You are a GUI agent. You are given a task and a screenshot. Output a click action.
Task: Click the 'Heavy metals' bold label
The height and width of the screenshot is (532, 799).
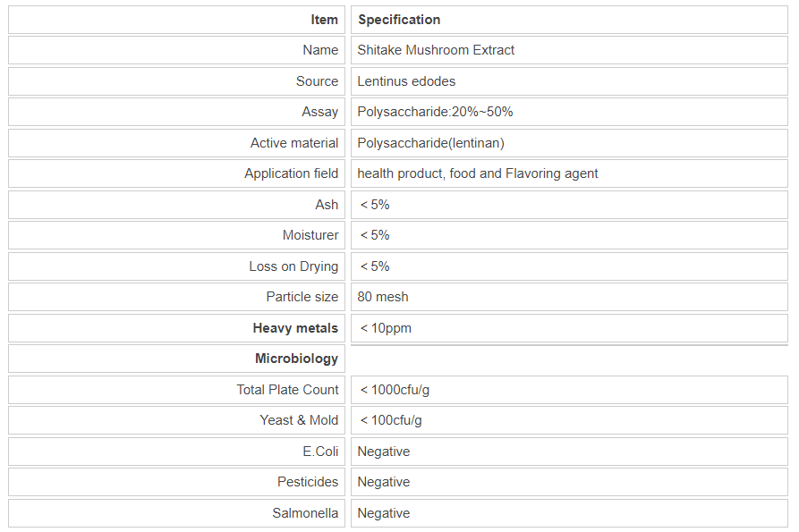pos(295,328)
